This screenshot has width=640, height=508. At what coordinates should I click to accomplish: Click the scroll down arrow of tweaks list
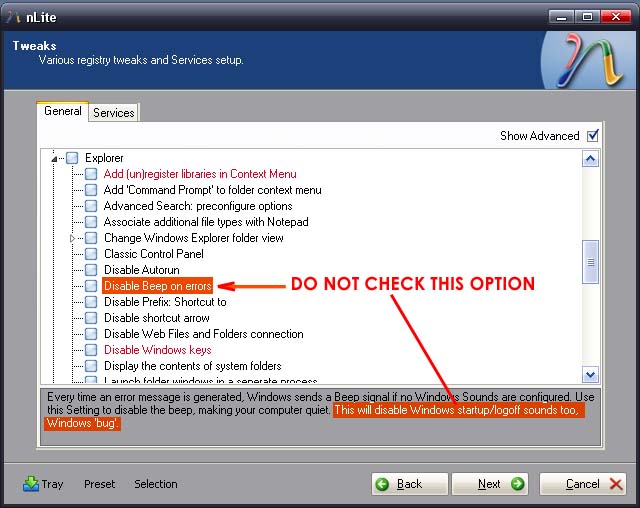tap(590, 374)
